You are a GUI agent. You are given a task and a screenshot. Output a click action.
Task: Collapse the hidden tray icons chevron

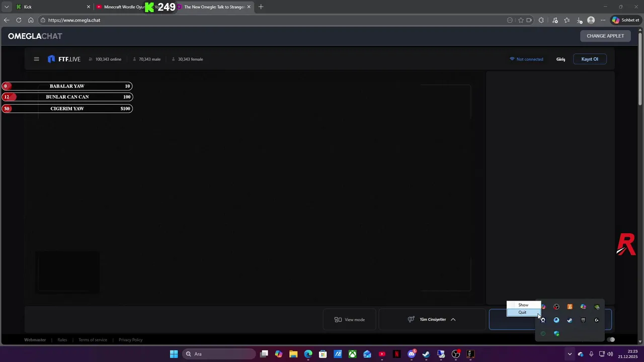tap(570, 354)
